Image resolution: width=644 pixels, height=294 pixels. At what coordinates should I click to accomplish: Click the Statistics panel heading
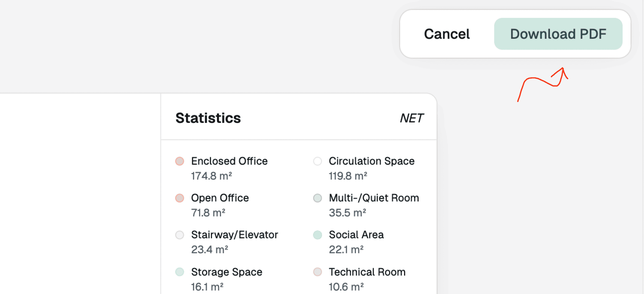pyautogui.click(x=208, y=118)
